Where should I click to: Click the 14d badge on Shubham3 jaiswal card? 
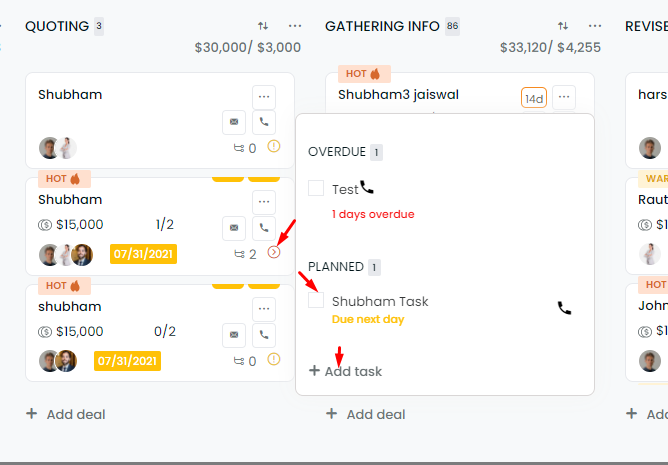534,98
